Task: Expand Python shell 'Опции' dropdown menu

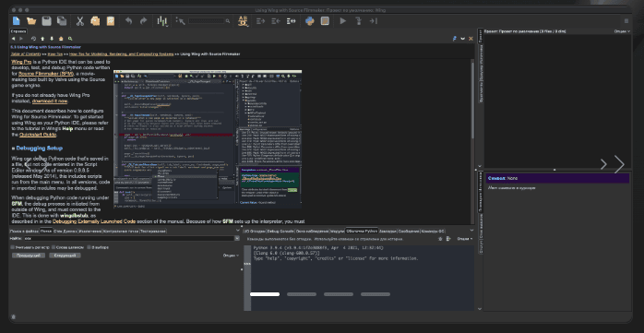Action: 464,239
